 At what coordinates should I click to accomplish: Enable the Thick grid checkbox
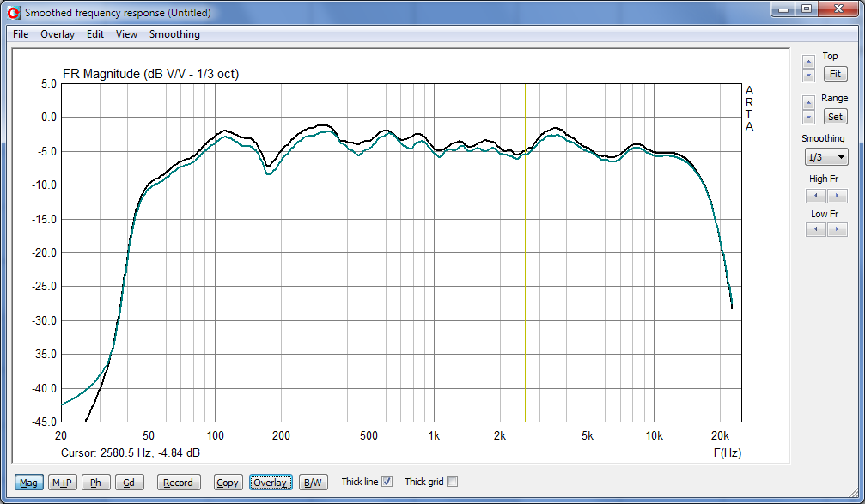point(453,482)
